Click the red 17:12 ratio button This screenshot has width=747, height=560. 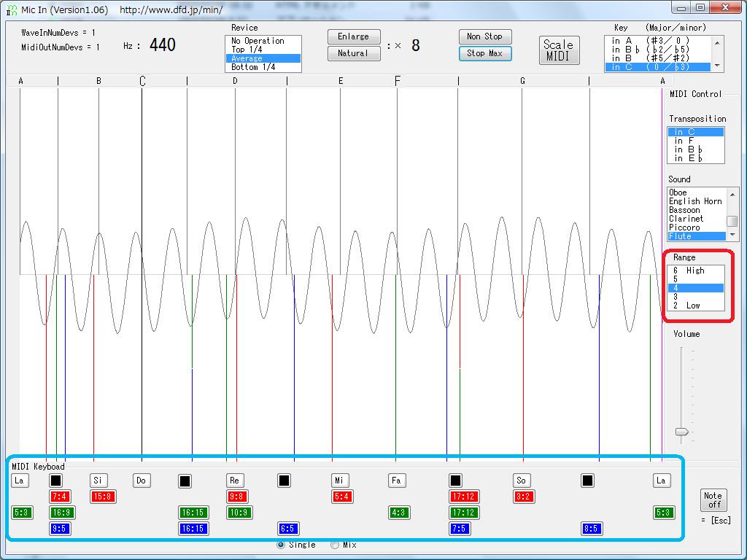(x=463, y=497)
